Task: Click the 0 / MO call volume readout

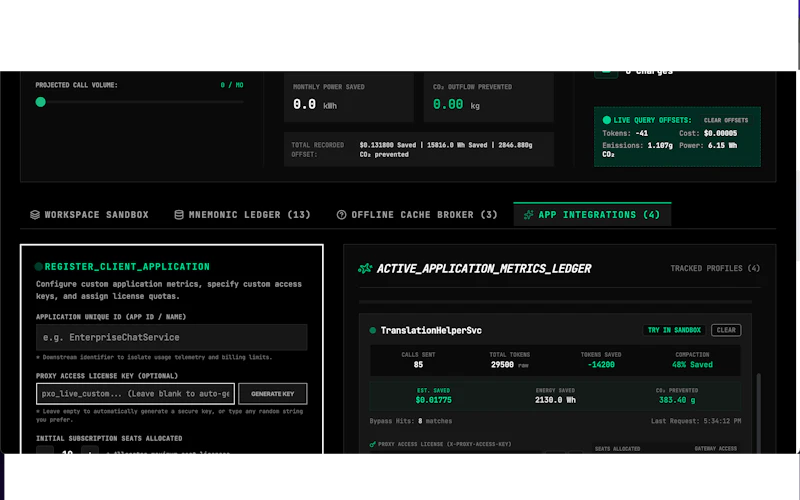Action: pyautogui.click(x=232, y=85)
